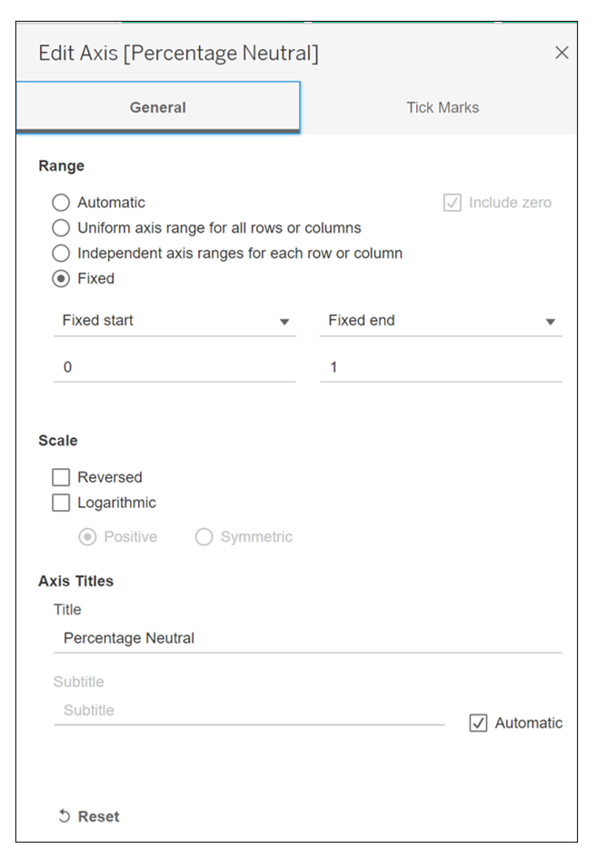Select Independent axis ranges option
596x868 pixels.
[61, 254]
